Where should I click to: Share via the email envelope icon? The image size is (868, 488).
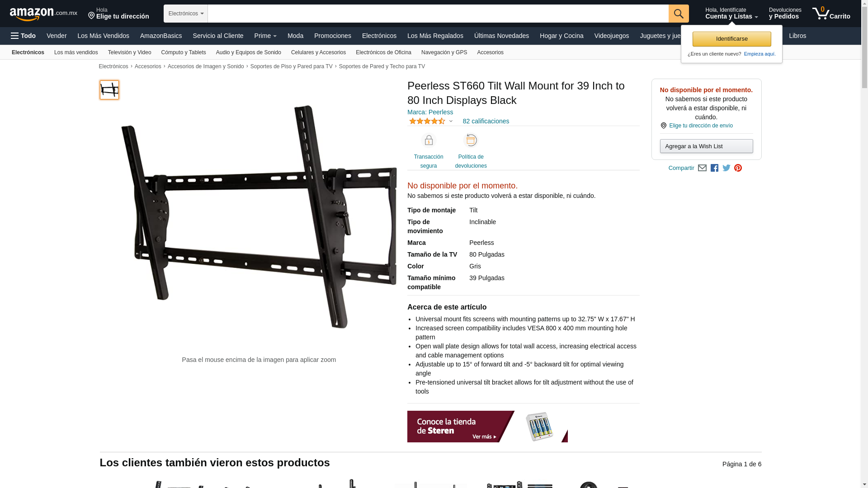(702, 168)
